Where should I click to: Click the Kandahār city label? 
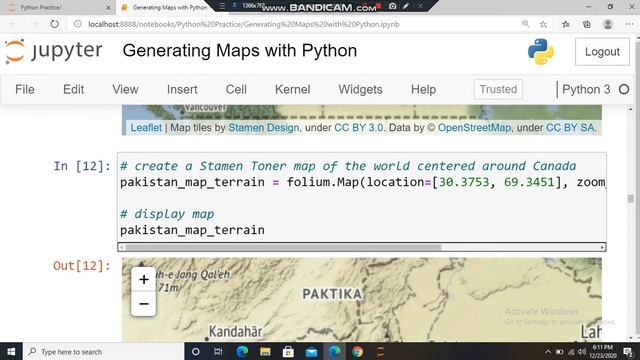235,332
